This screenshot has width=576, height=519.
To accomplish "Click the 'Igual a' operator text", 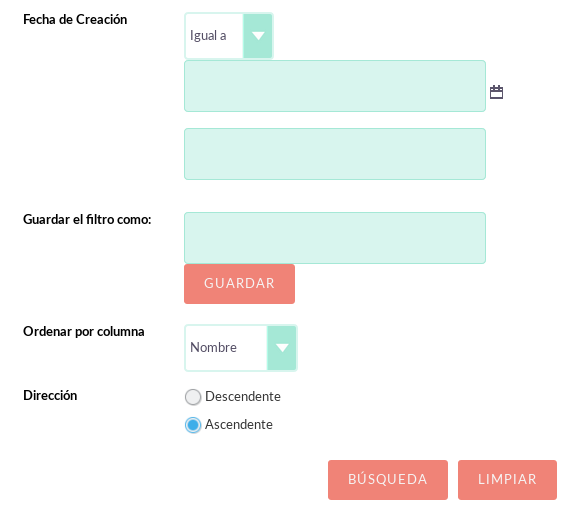I will (x=208, y=36).
